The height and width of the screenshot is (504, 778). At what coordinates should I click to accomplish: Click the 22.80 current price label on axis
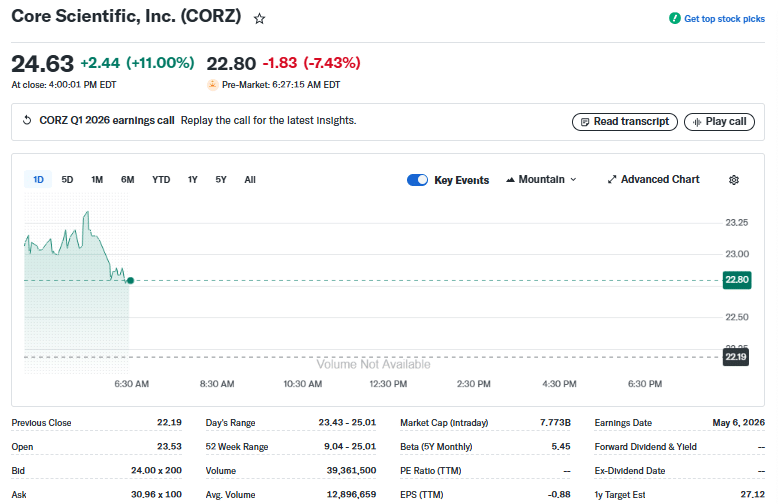point(737,280)
